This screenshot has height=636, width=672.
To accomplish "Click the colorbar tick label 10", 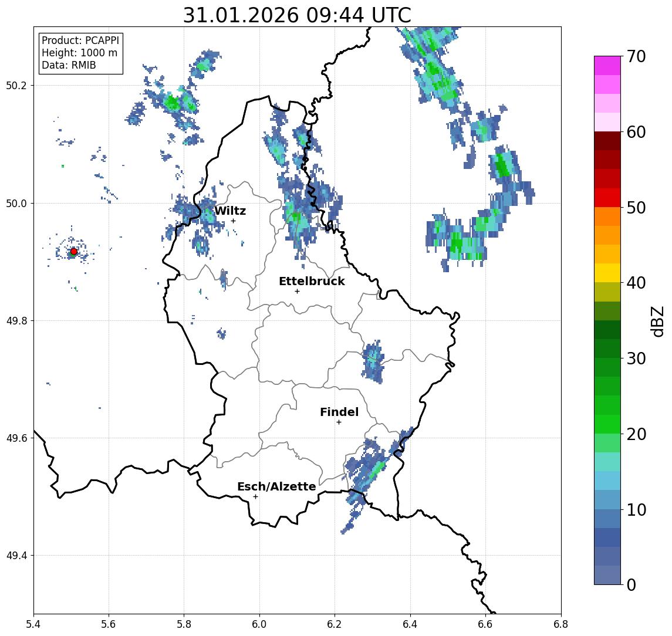I will [x=636, y=509].
